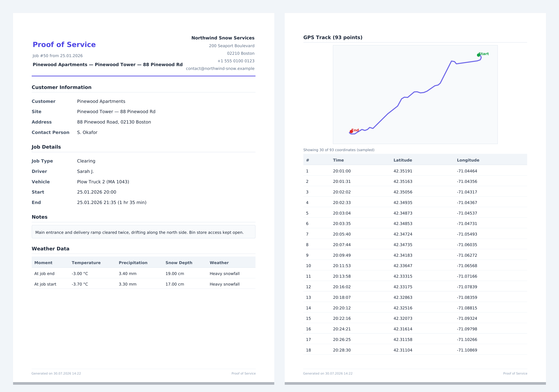Click the temperature value '-3.70 °C'
Image resolution: width=559 pixels, height=392 pixels.
[80, 284]
